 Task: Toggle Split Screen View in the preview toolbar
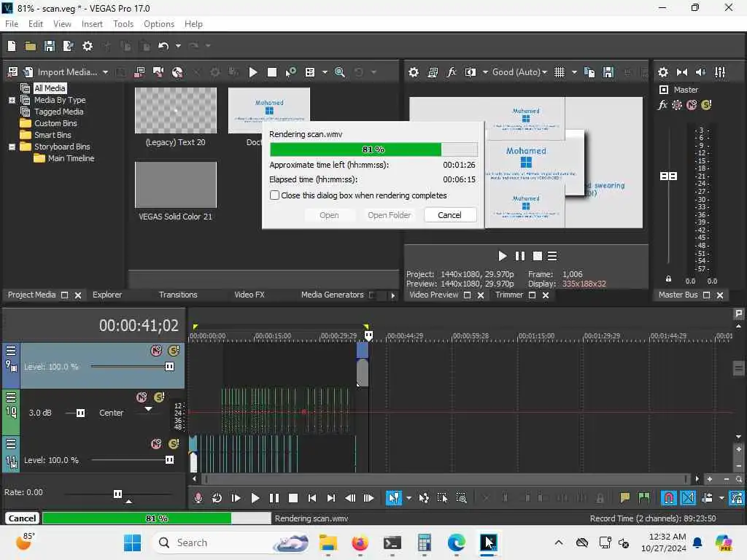(471, 72)
